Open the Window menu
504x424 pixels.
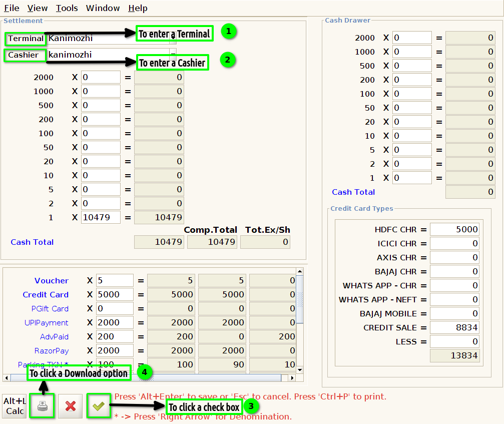pyautogui.click(x=103, y=8)
